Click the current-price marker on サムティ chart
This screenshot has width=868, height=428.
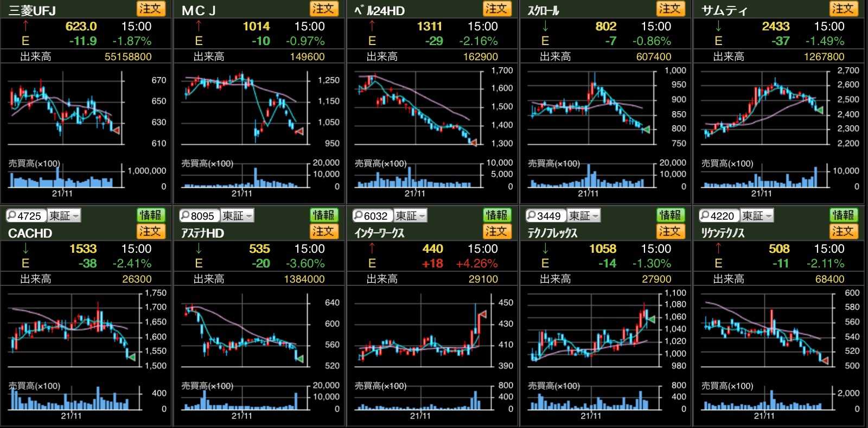click(x=819, y=110)
